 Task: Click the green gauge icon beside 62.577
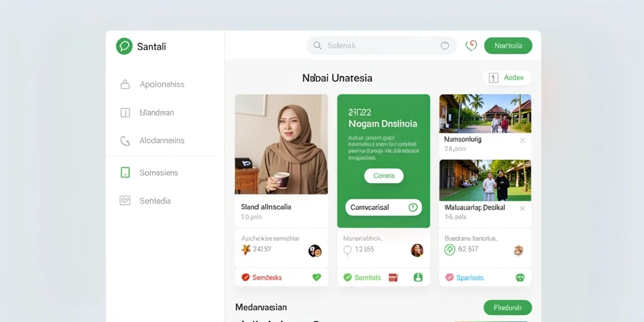[450, 250]
